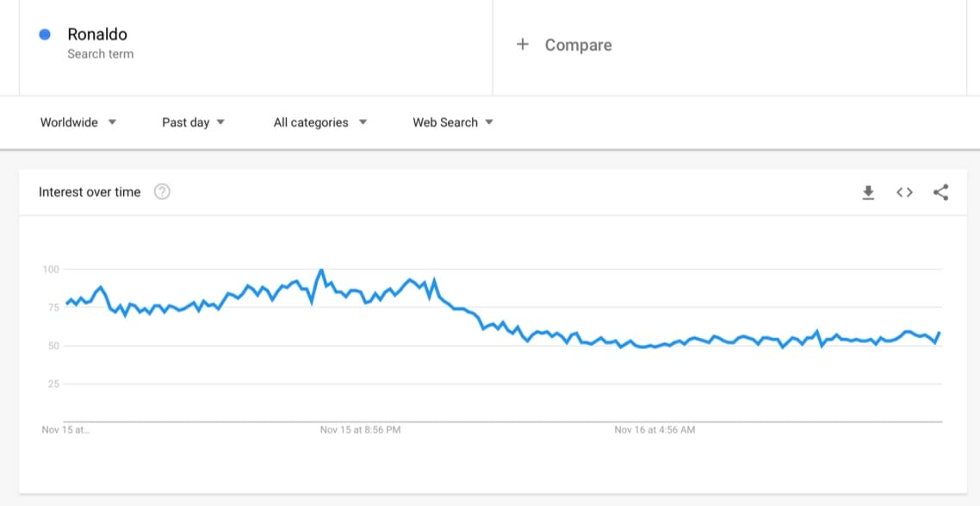
Task: Click the Nov 16 at 4:56 AM axis label
Action: pos(654,429)
